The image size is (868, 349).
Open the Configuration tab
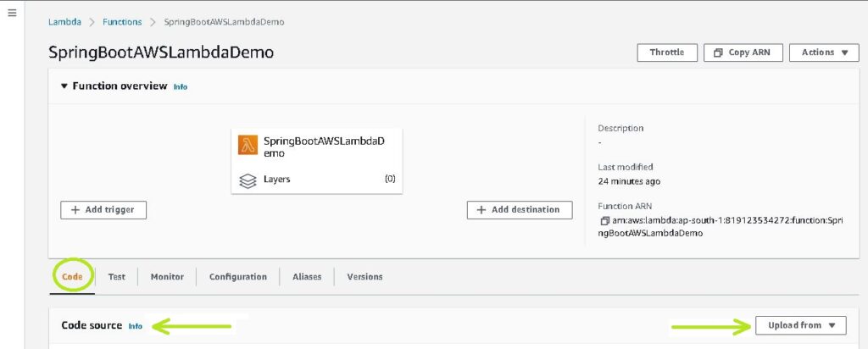pos(238,276)
